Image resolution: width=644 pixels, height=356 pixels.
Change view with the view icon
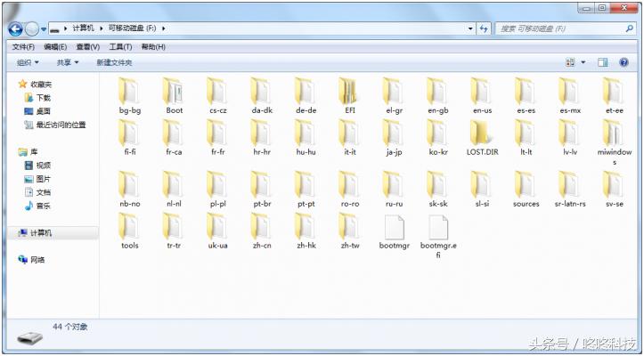[x=570, y=62]
